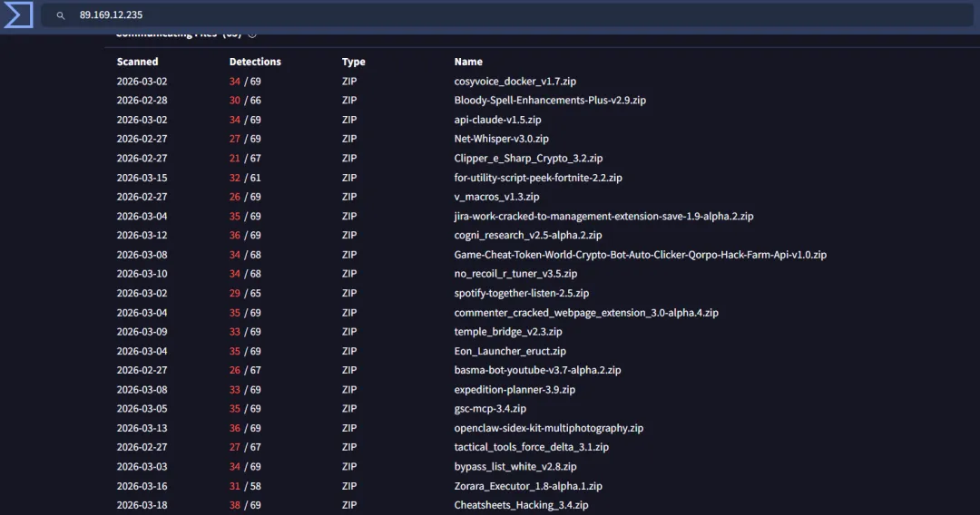
Task: Open api-claude-v1.5.zip file
Action: click(x=497, y=120)
